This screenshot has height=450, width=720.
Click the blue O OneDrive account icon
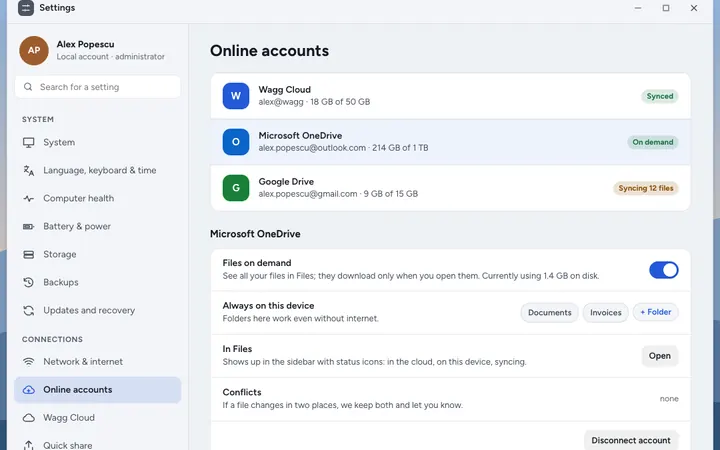point(236,142)
